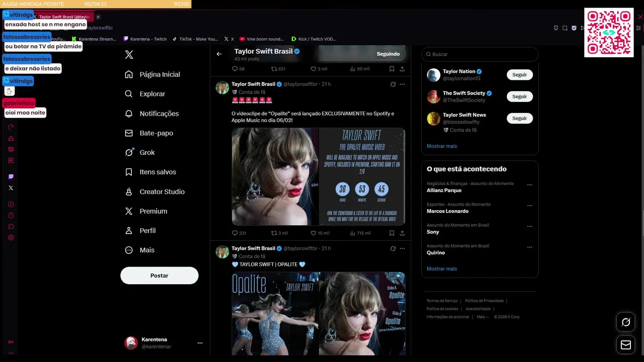Open options for Sony trend
Viewport: 644px width, 362px height.
529,226
